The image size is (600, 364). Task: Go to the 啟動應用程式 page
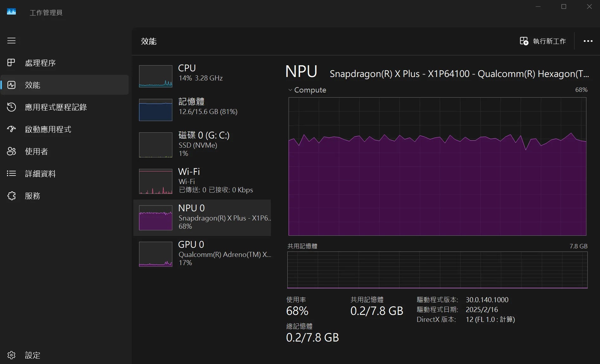65,129
